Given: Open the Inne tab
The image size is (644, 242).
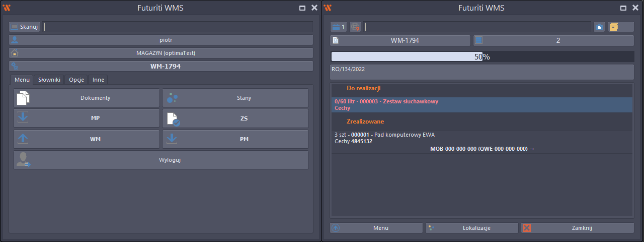Looking at the screenshot, I should (x=98, y=80).
